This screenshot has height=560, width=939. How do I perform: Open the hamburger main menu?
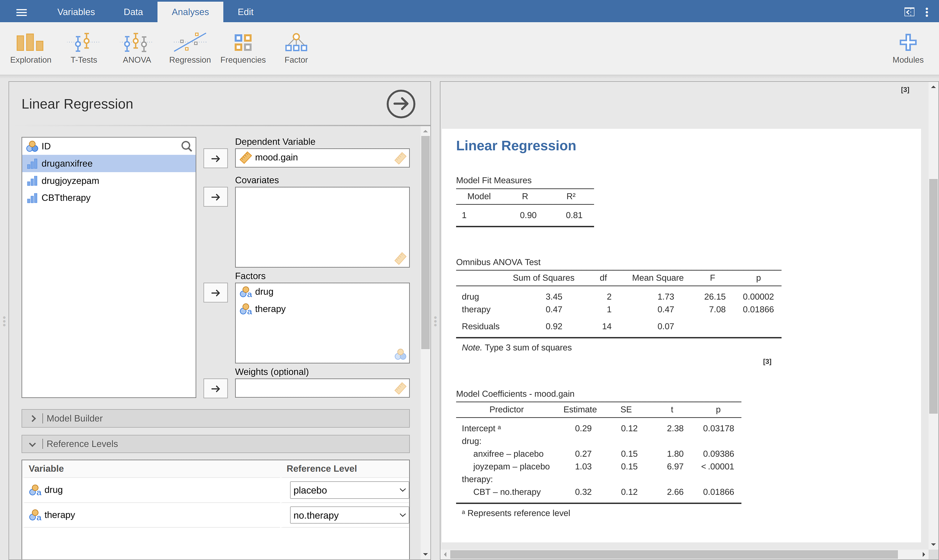[21, 12]
